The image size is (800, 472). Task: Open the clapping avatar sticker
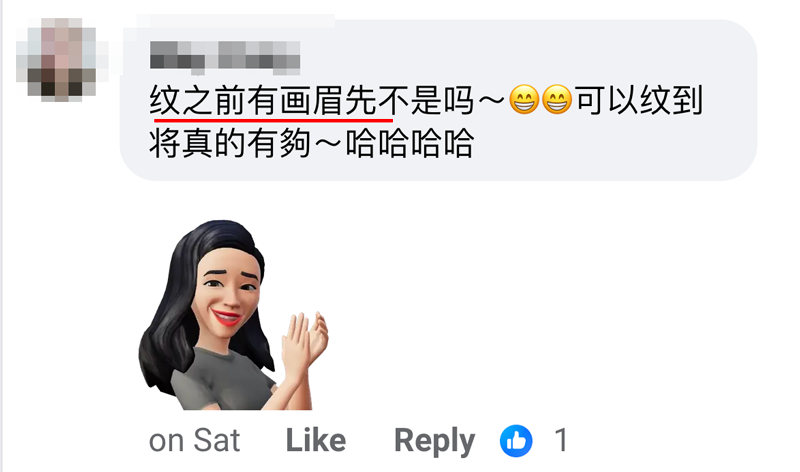(x=233, y=315)
